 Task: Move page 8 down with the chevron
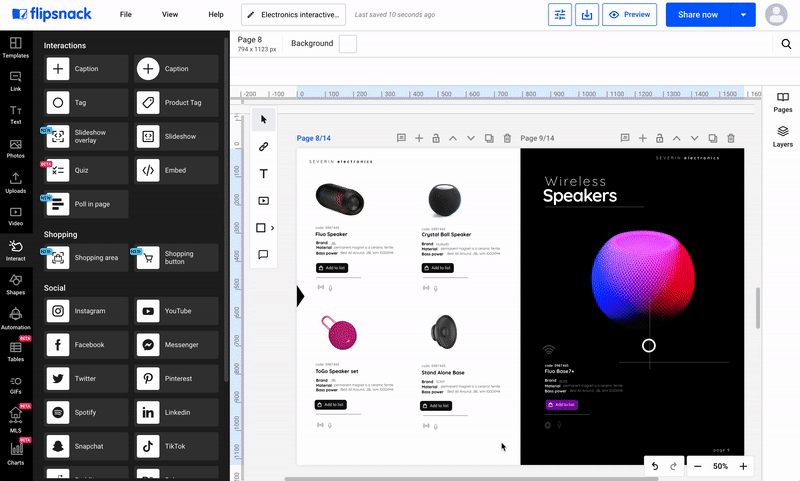click(x=471, y=138)
